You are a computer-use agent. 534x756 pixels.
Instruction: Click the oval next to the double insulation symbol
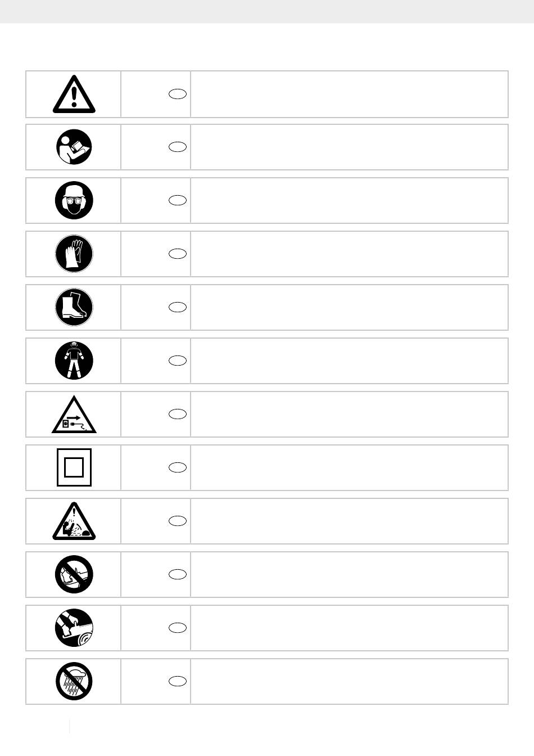coord(178,467)
